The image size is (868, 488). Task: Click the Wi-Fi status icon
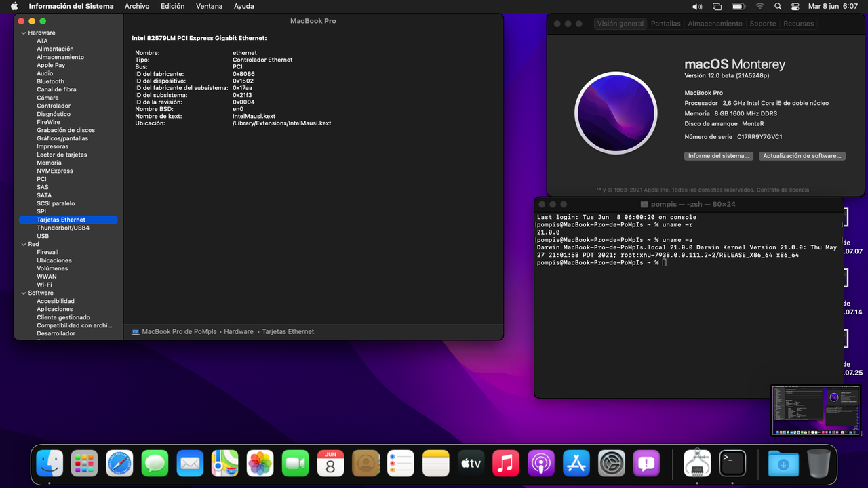(759, 6)
